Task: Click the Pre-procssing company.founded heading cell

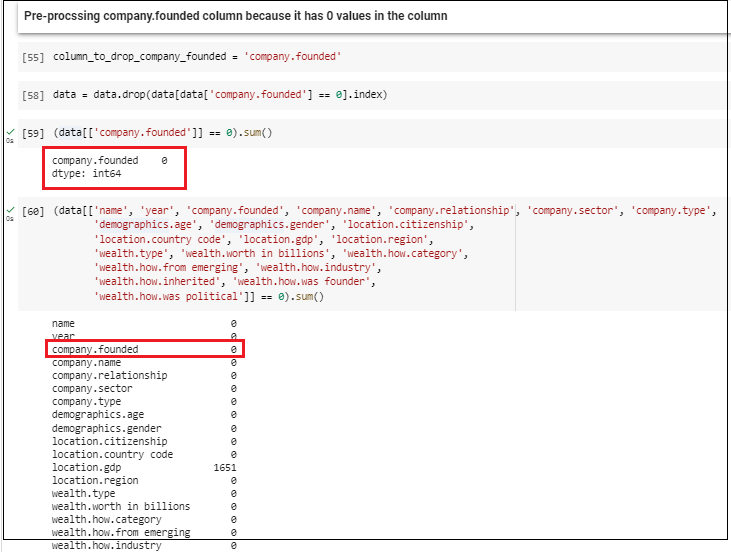Action: [x=373, y=16]
